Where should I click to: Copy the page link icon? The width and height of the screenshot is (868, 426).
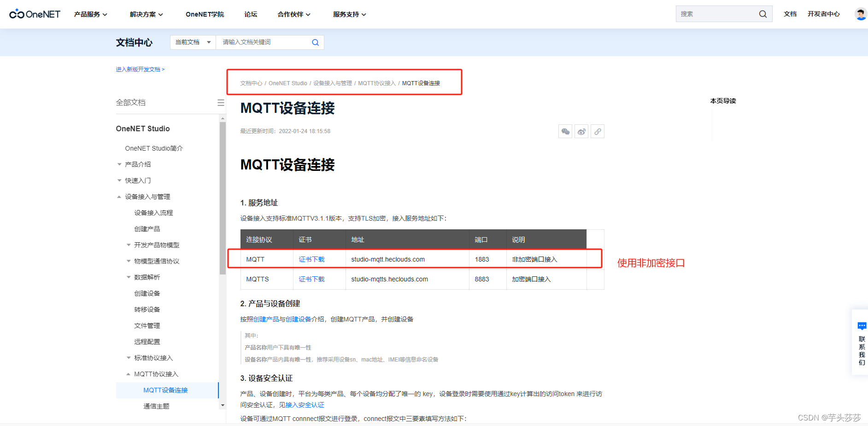pyautogui.click(x=598, y=132)
